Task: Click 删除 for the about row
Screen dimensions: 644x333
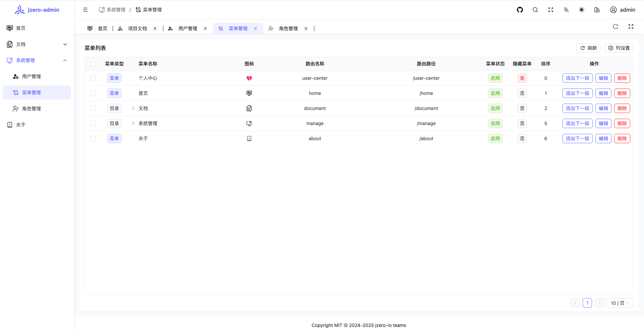Action: 622,138
